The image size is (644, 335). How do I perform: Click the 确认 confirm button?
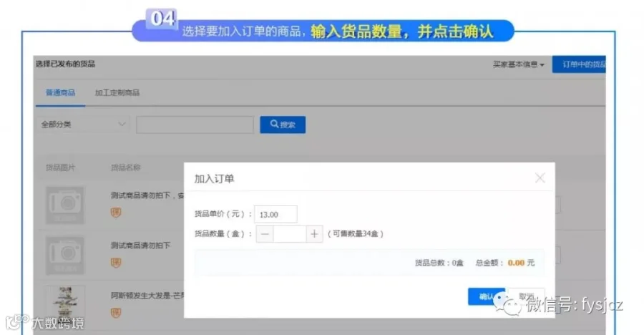(x=487, y=296)
